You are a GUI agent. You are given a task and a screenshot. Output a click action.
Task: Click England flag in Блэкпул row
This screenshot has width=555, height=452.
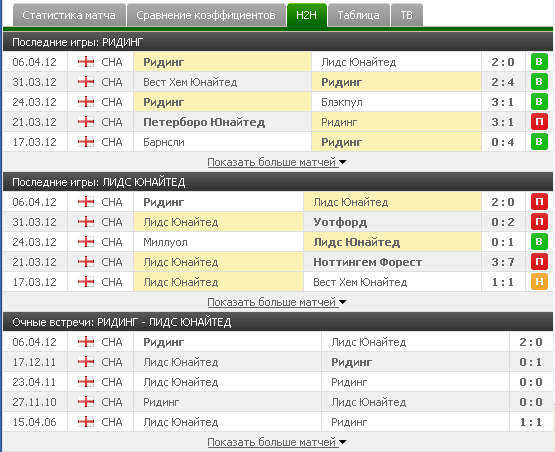[x=86, y=102]
